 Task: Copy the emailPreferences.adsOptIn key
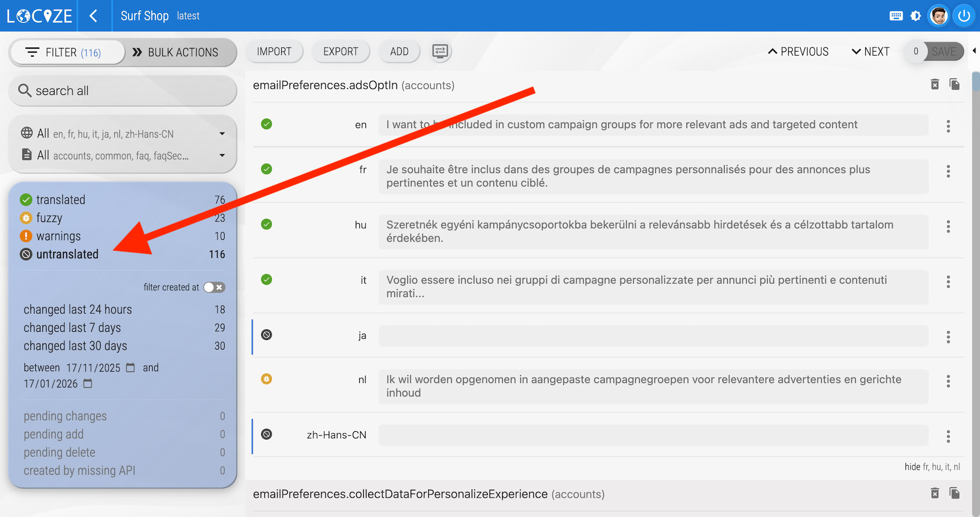pos(954,85)
